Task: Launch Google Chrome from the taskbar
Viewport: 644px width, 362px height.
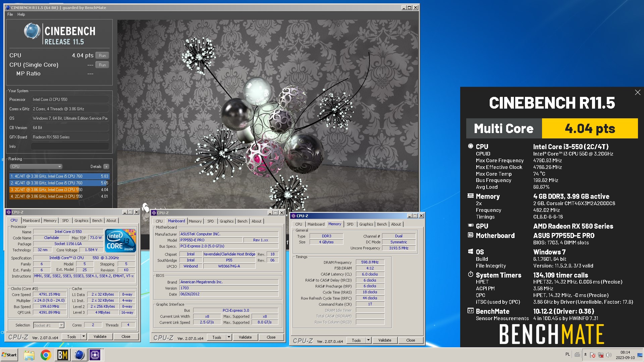Action: point(46,355)
